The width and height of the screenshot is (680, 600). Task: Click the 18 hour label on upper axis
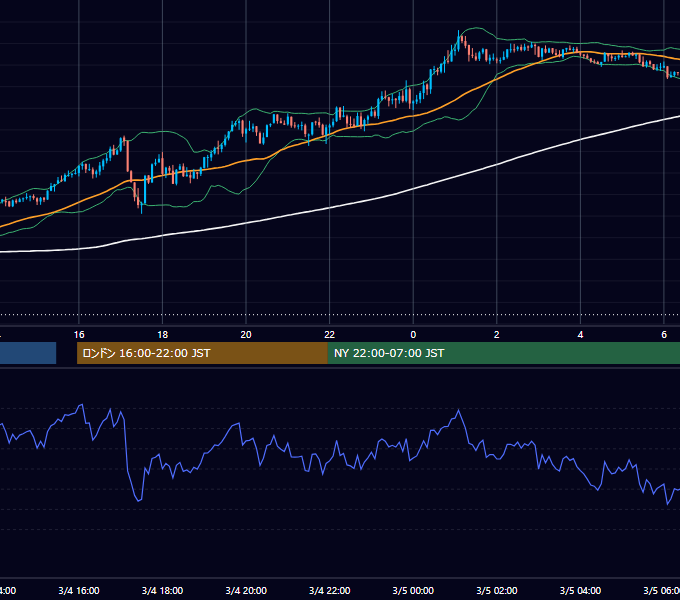coord(163,335)
